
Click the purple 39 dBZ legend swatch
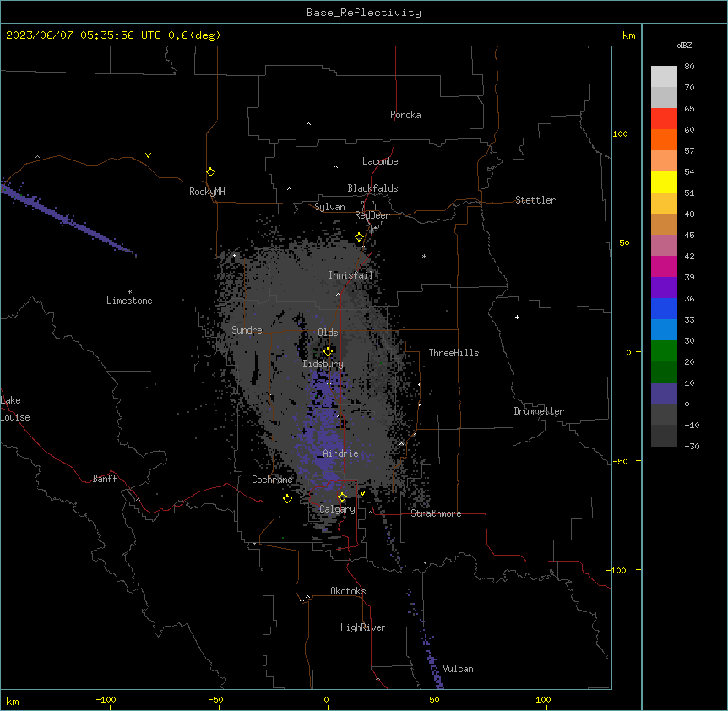[x=664, y=287]
